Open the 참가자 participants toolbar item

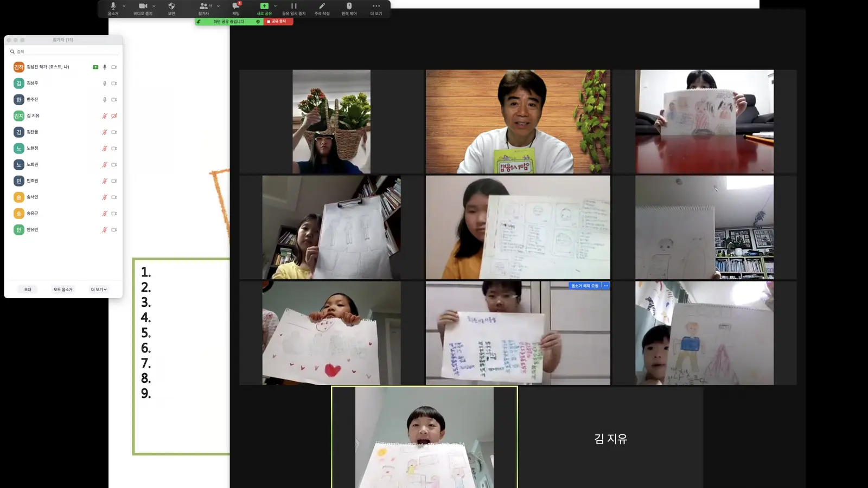coord(203,8)
